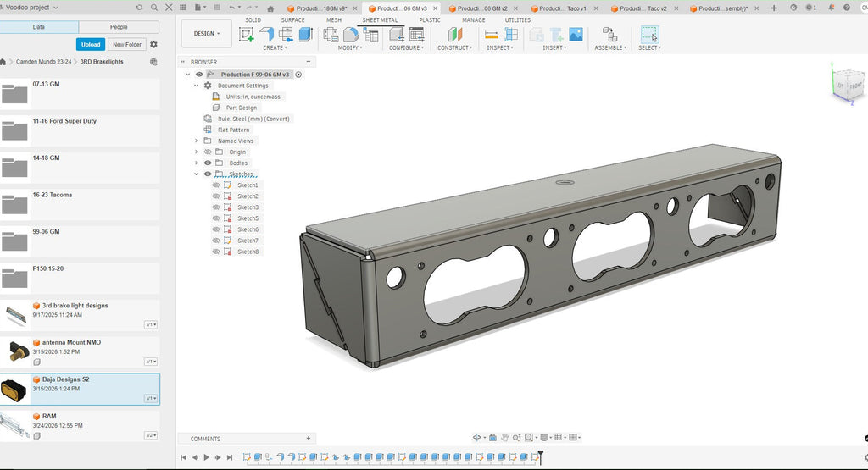The height and width of the screenshot is (470, 868).
Task: Switch to the SOLID ribbon tab
Action: [253, 20]
